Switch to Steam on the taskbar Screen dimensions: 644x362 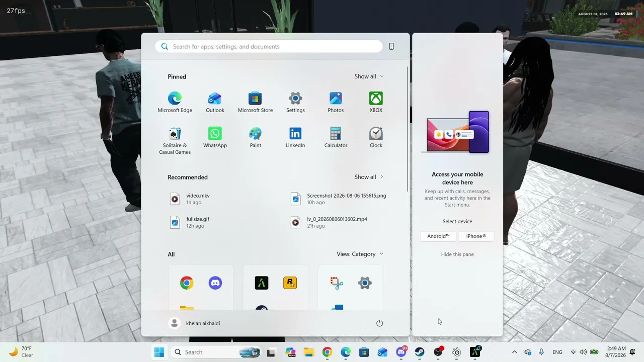[x=420, y=352]
